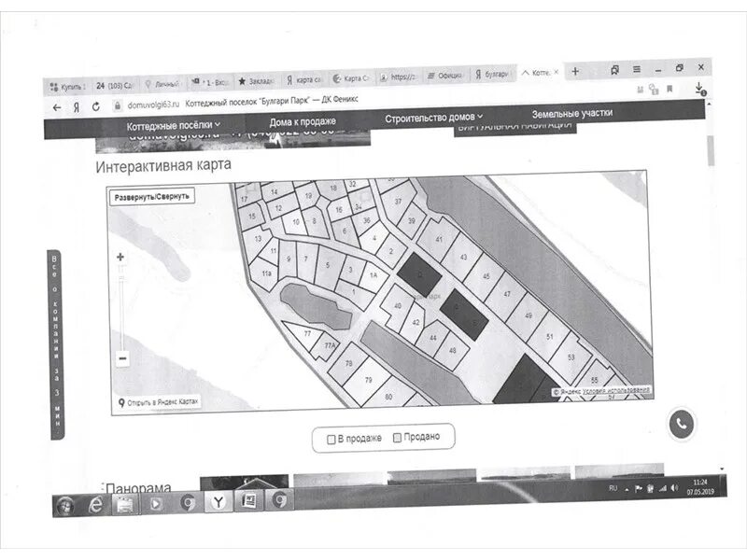
Task: Click the RU language indicator
Action: (x=613, y=488)
